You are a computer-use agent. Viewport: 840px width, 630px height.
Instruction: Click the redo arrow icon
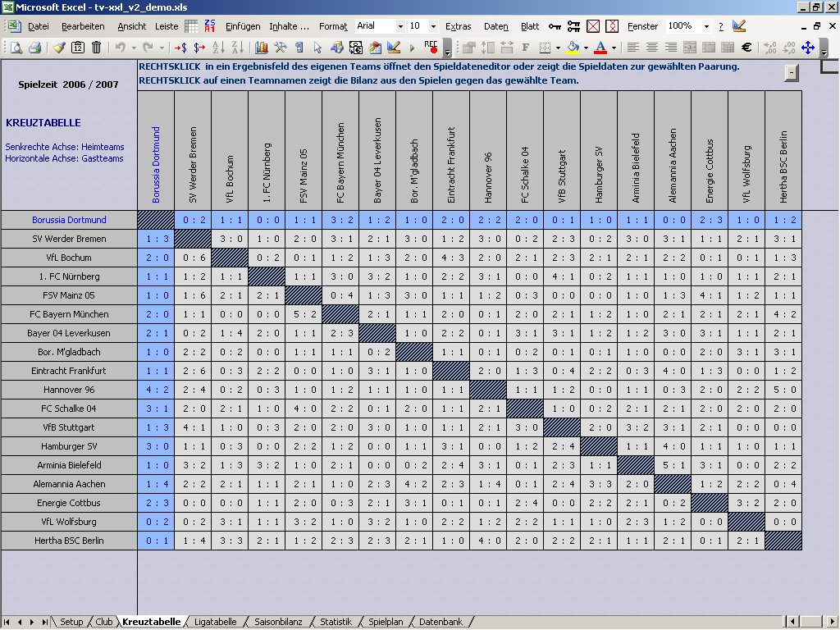tap(148, 48)
